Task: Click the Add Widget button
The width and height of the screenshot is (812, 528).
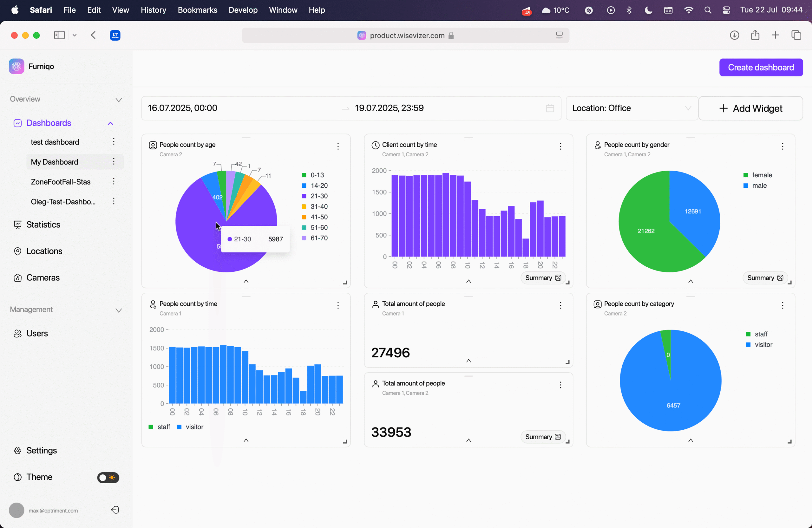Action: pos(750,108)
